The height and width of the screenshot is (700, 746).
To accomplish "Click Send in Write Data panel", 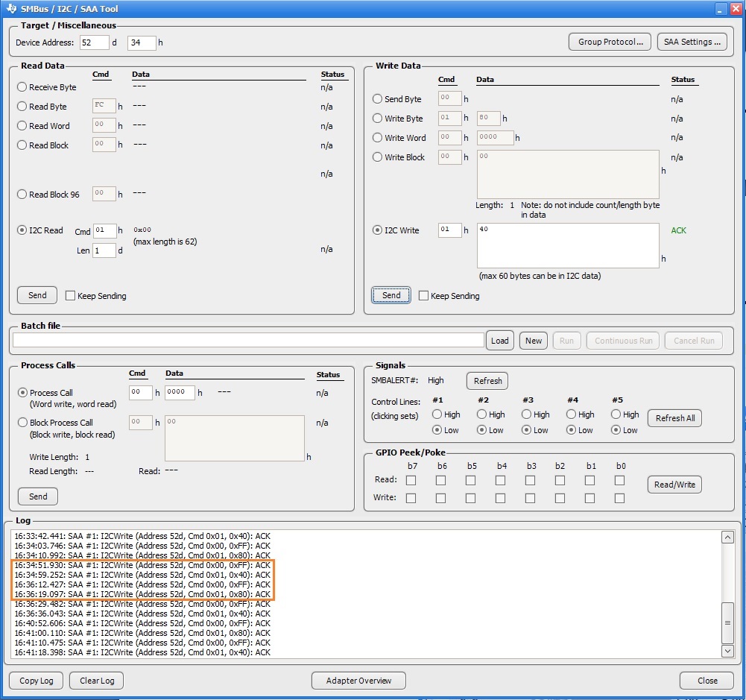I will [x=391, y=295].
